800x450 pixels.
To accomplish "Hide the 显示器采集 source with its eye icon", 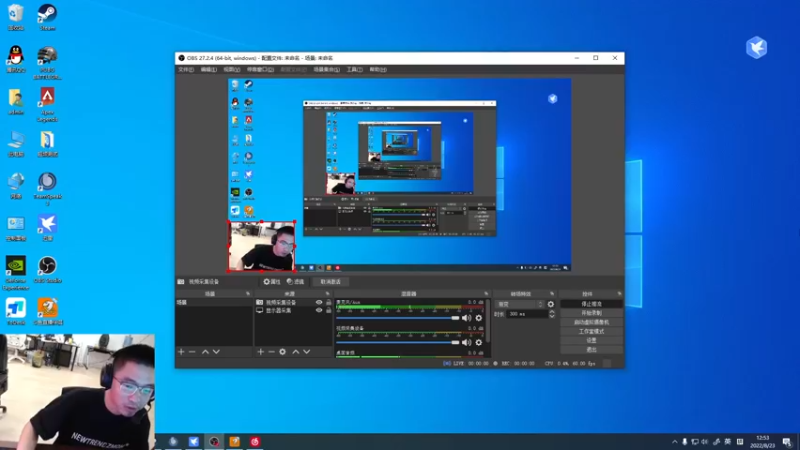I will 319,310.
